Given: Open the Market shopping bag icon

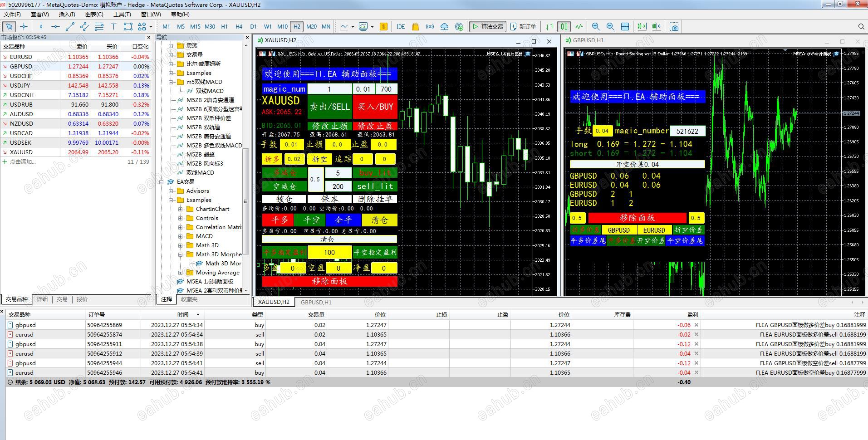Looking at the screenshot, I should (415, 27).
